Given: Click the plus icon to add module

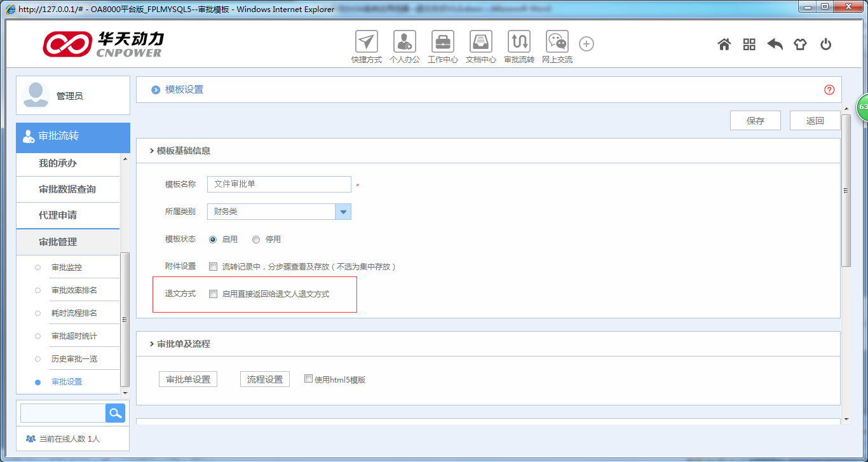Looking at the screenshot, I should [x=587, y=44].
